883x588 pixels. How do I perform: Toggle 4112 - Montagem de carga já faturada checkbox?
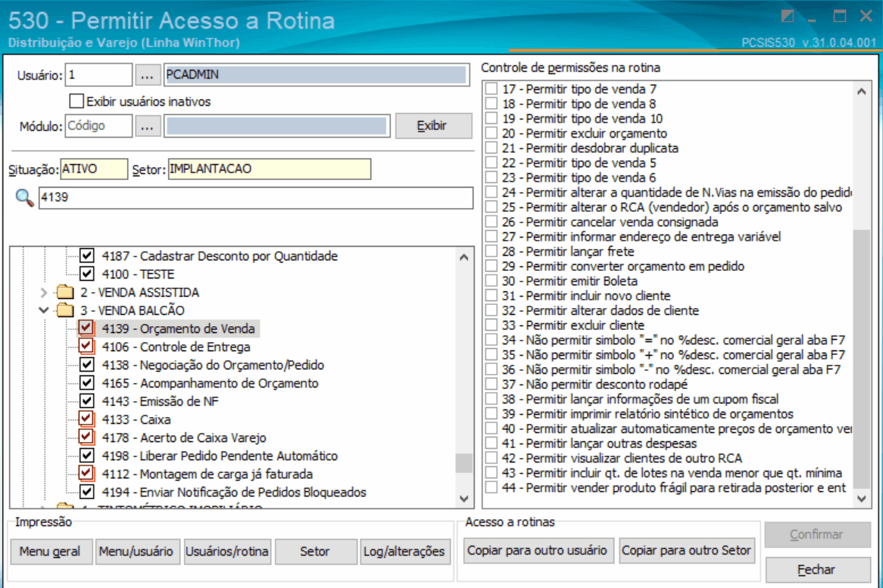86,473
